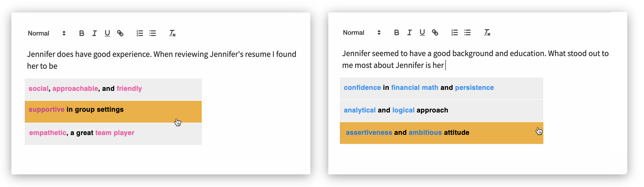Apply underline formatting in the left editor
Screen dimensions: 644x187
(107, 33)
